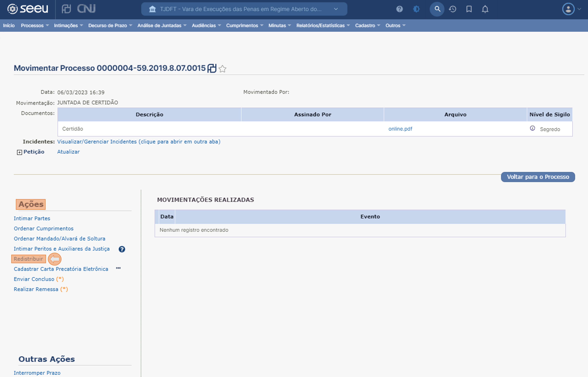Expand the Petição section plus box

[19, 152]
